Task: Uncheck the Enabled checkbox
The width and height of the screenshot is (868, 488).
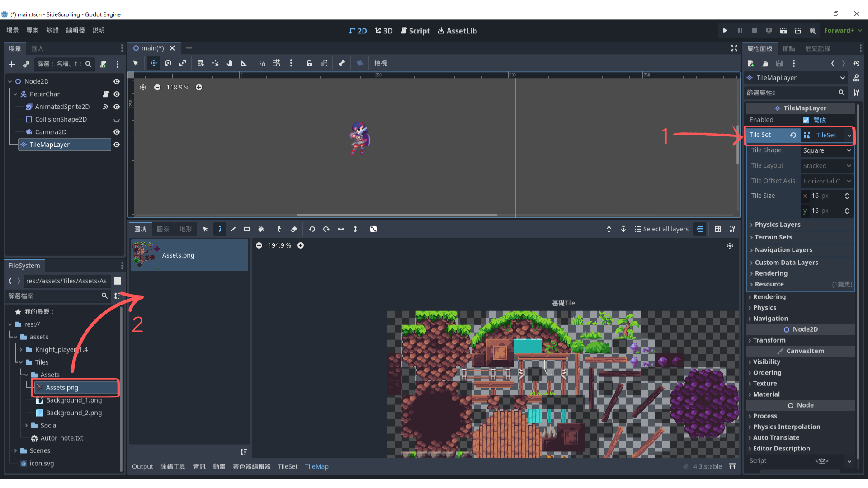Action: (806, 120)
